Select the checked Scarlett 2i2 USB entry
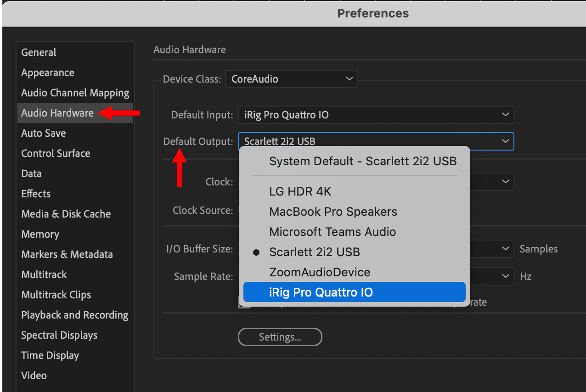This screenshot has height=392, width=586. point(315,252)
